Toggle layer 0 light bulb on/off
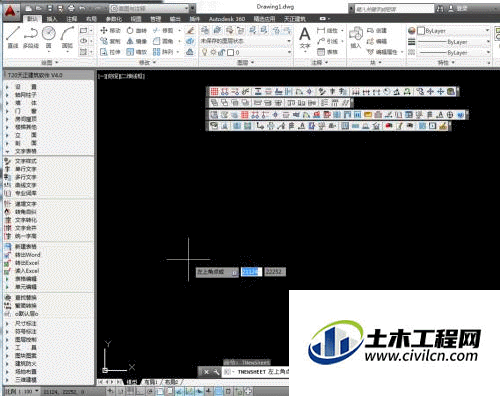500x396 pixels. coord(205,52)
